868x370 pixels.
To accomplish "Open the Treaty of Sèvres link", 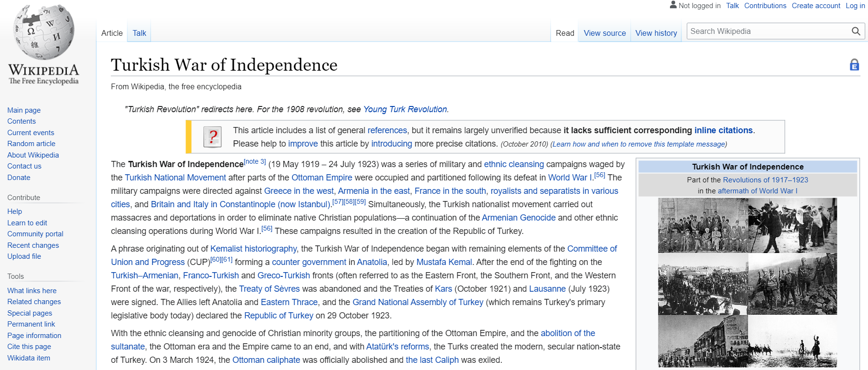I will 269,289.
